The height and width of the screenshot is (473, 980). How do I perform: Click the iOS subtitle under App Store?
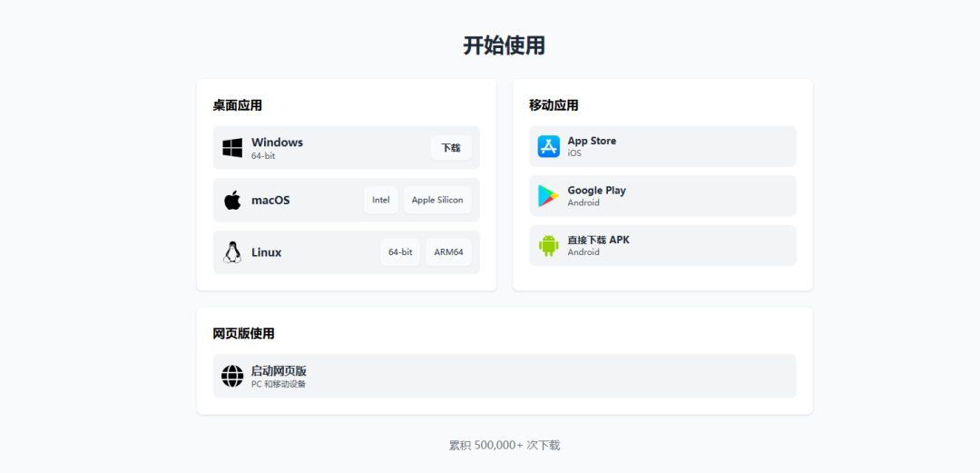(574, 153)
